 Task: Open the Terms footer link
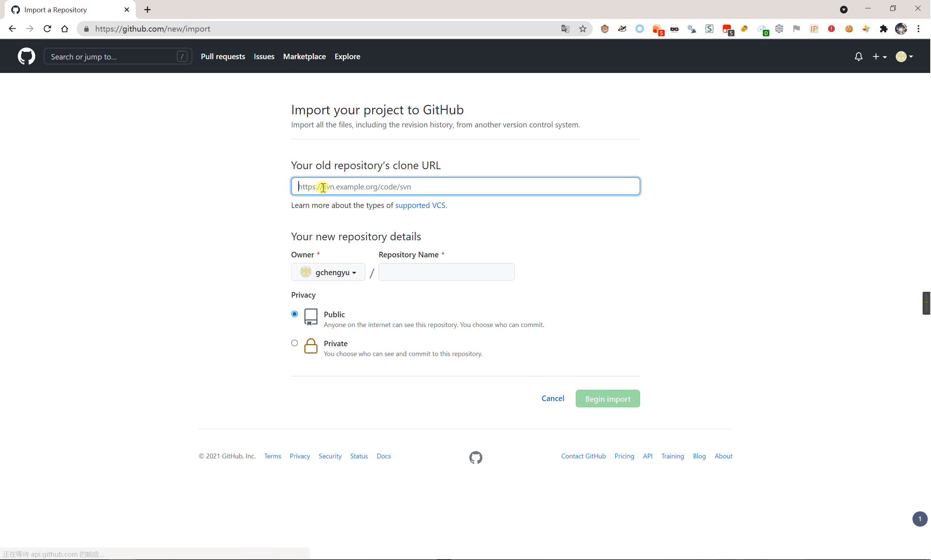[x=273, y=456]
